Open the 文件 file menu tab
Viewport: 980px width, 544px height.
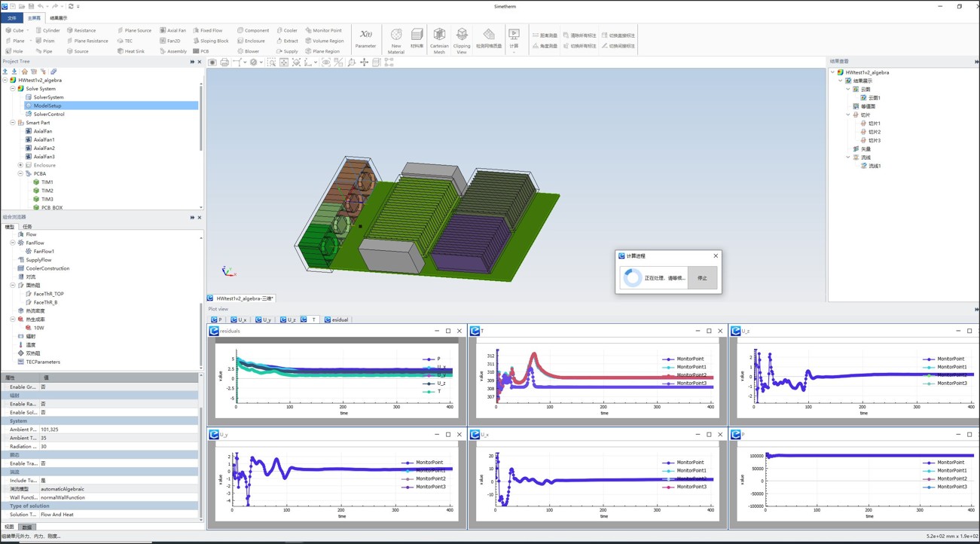(x=11, y=18)
